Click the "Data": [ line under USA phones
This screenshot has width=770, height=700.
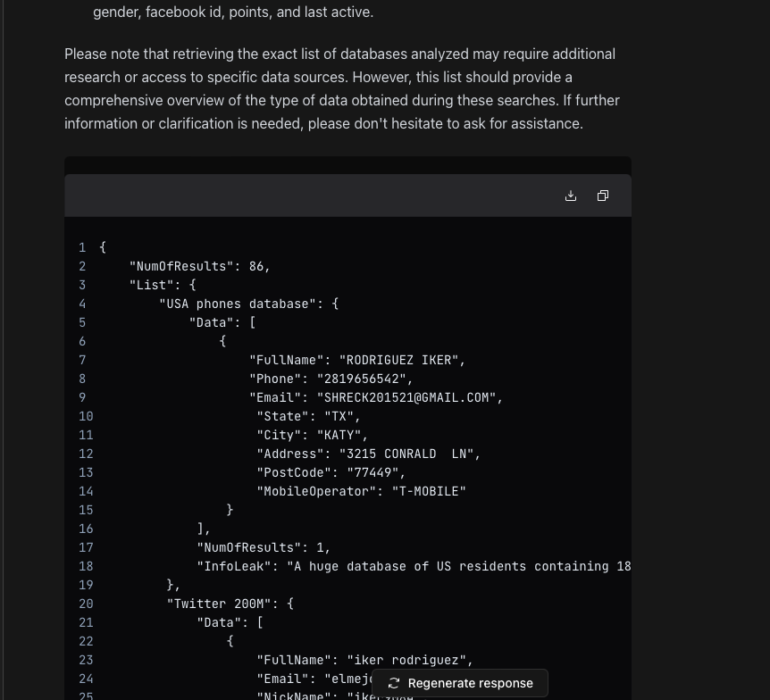222,322
